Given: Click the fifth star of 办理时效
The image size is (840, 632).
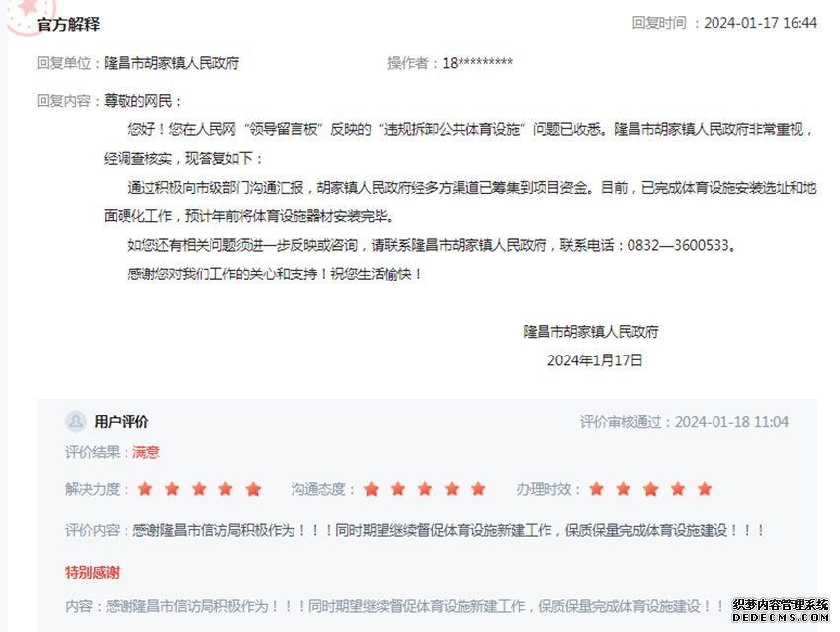Looking at the screenshot, I should pos(705,489).
